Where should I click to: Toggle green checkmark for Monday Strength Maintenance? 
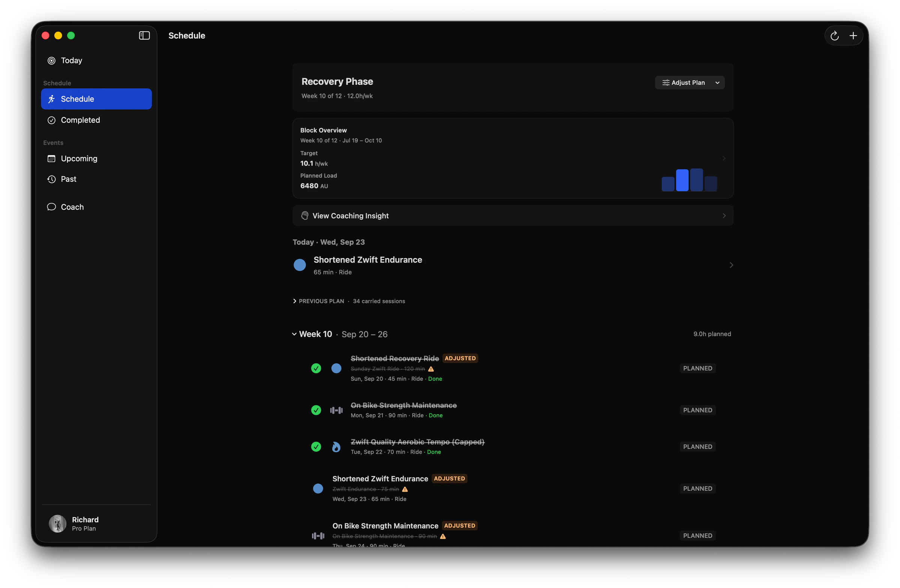coord(316,410)
